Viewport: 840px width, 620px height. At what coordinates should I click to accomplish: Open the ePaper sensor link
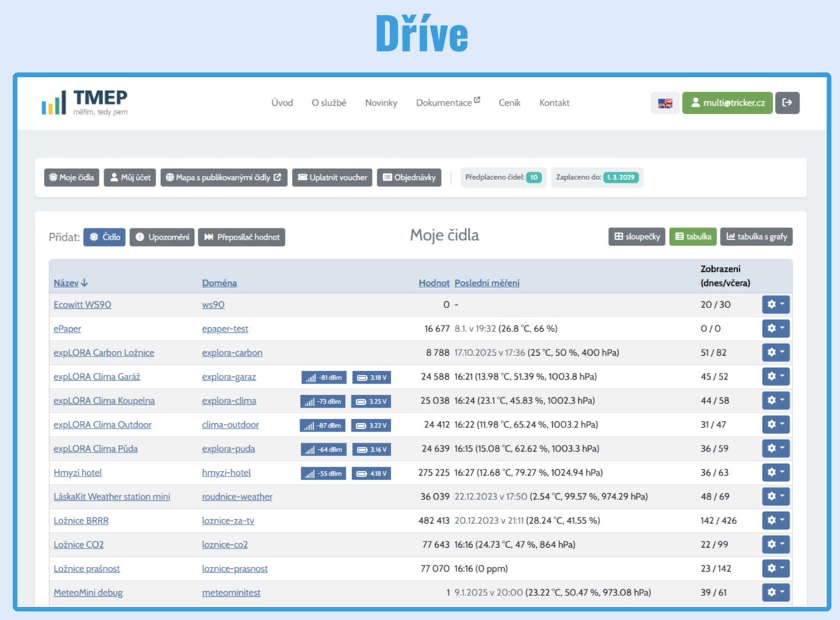[67, 329]
